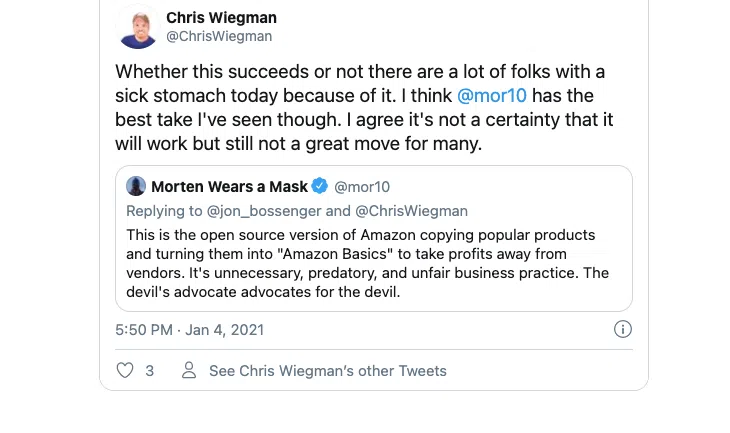This screenshot has height=433, width=730.
Task: Visit the @ChrisWiegman handle under the name
Action: click(x=218, y=37)
